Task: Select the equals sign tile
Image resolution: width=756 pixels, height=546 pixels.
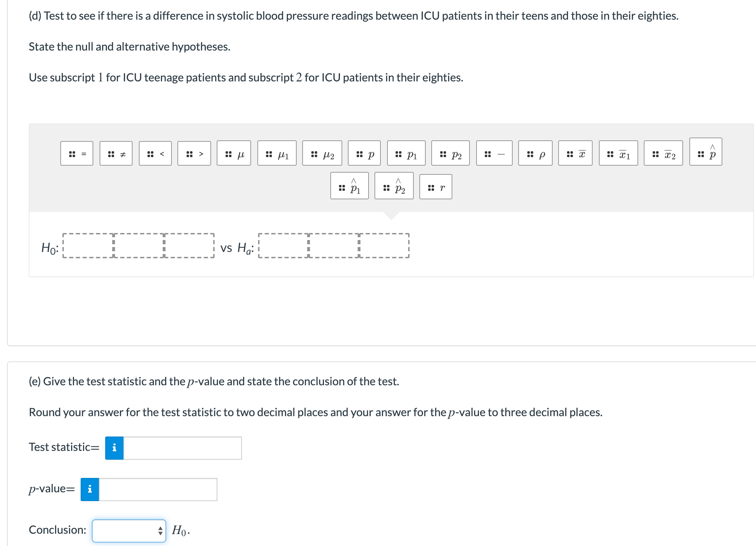Action: coord(77,153)
